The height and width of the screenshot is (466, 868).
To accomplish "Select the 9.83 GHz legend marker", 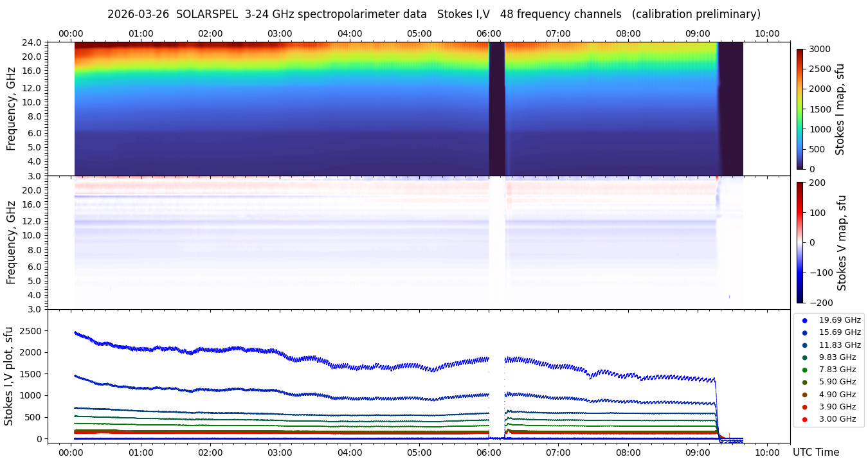I will click(x=804, y=357).
